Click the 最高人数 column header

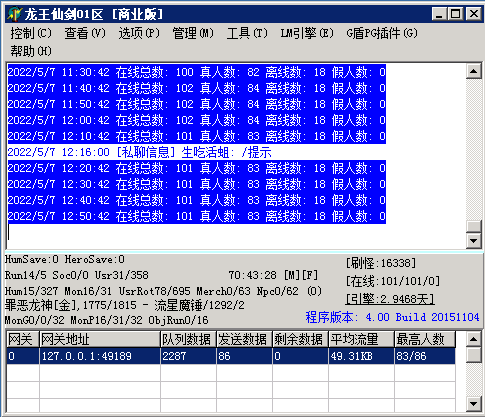(x=425, y=339)
